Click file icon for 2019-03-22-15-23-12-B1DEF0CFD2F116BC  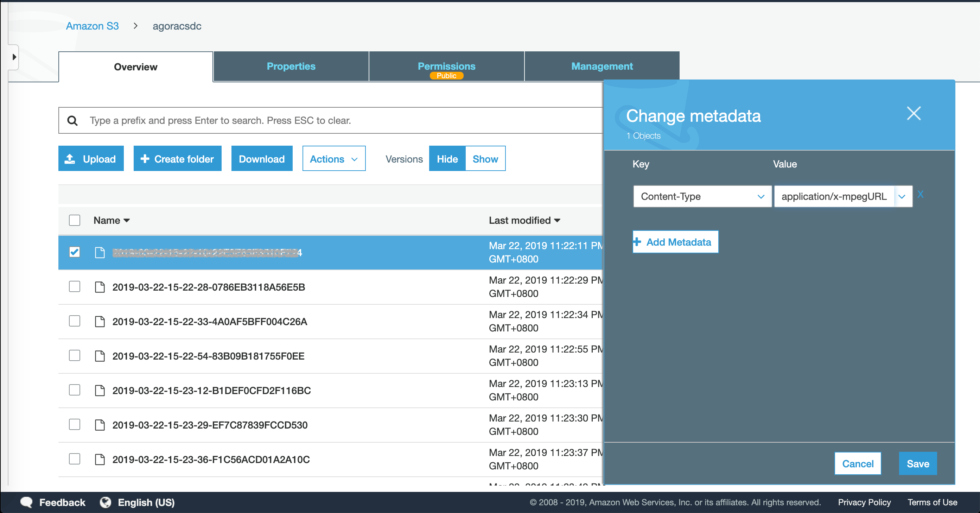pos(100,391)
